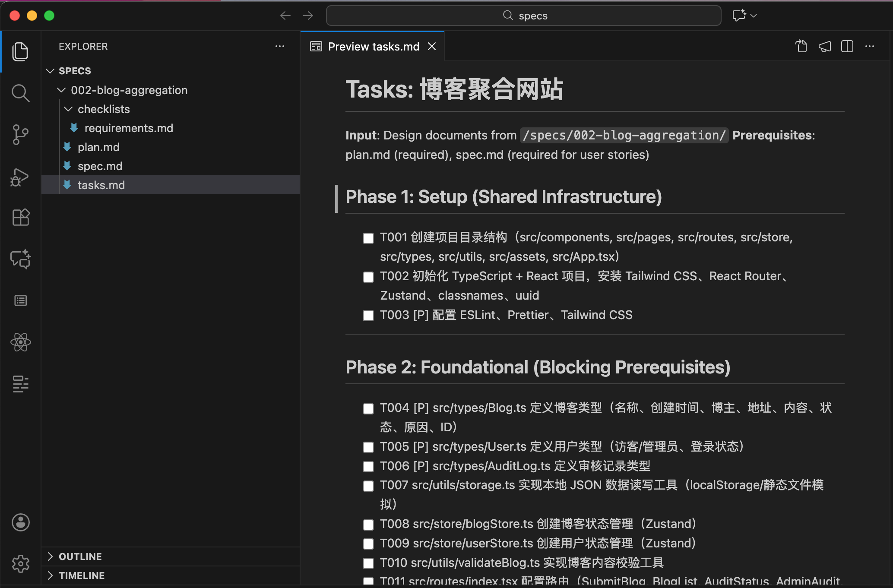Open the Search view in activity bar

20,93
